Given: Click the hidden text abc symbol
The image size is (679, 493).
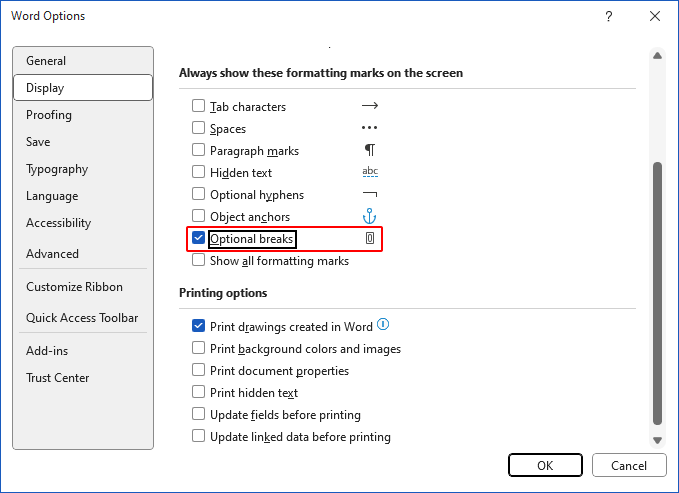Looking at the screenshot, I should (369, 172).
